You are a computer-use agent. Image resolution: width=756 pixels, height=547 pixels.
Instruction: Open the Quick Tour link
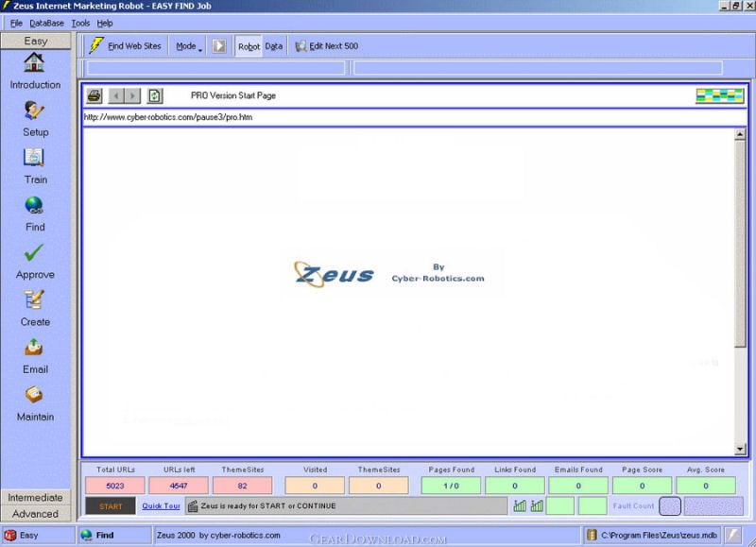[x=161, y=506]
